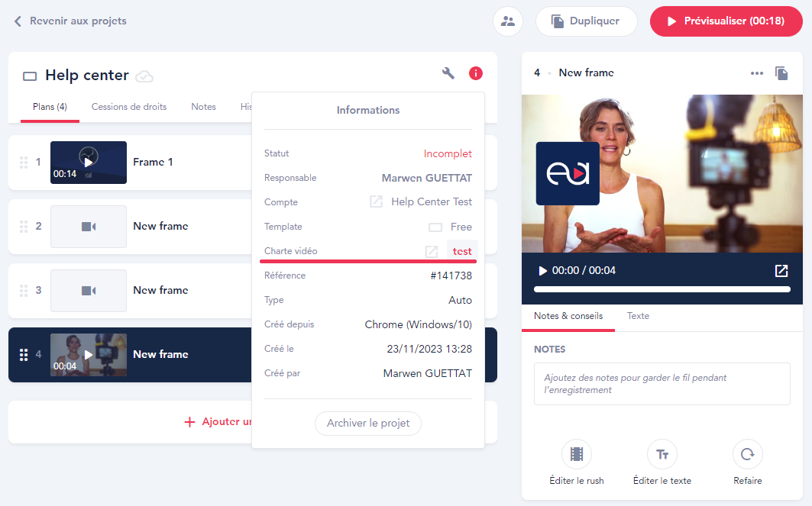Click the video progress bar
This screenshot has height=506, width=812.
[x=662, y=289]
